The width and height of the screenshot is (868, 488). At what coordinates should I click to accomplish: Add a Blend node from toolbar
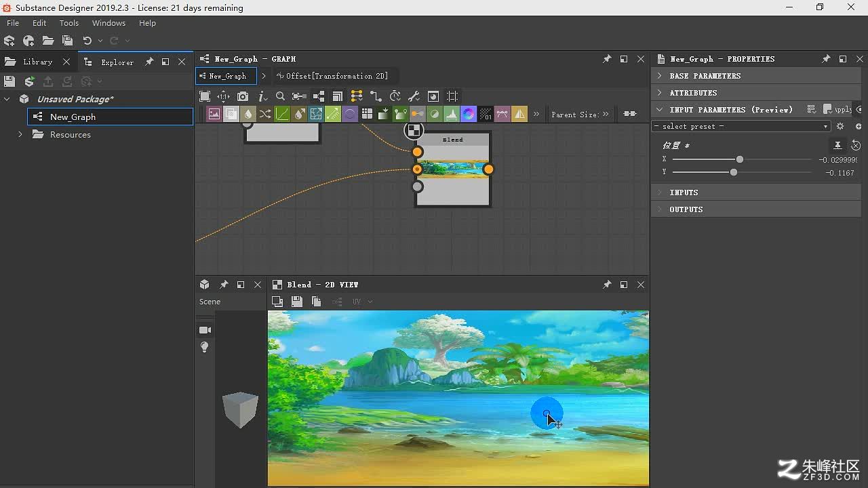231,114
